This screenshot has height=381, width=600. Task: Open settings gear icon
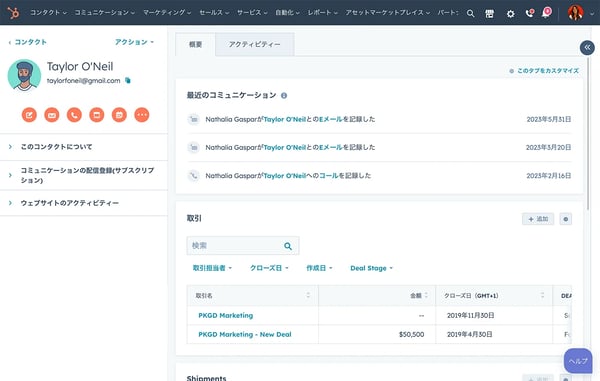[510, 14]
